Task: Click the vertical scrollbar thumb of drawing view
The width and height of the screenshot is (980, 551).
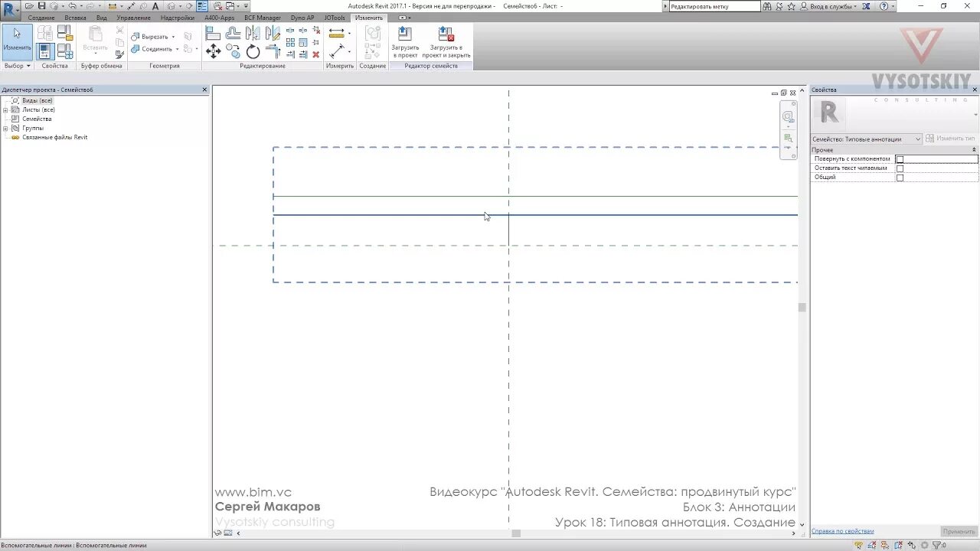Action: (x=802, y=307)
